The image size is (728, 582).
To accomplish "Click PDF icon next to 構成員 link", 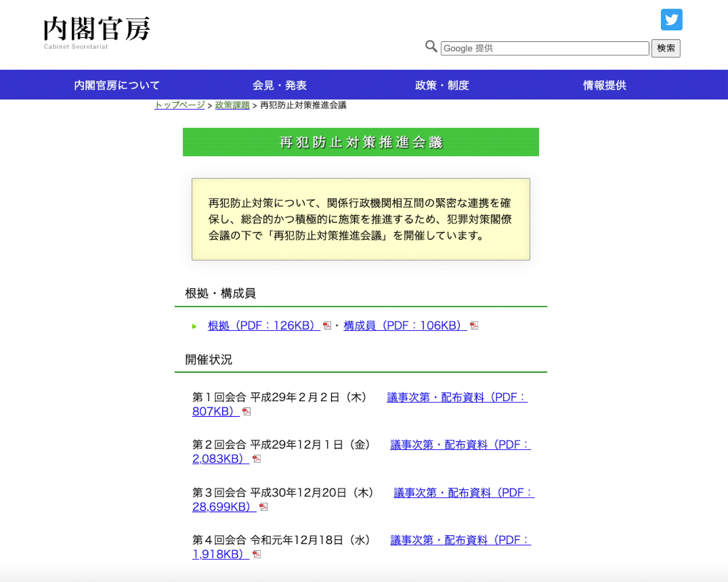I will click(x=474, y=326).
